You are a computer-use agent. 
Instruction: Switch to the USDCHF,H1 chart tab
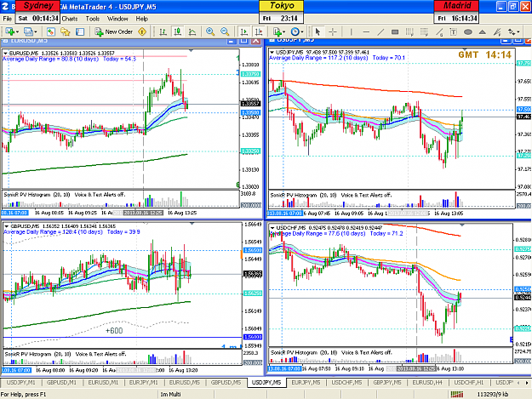pos(468,382)
